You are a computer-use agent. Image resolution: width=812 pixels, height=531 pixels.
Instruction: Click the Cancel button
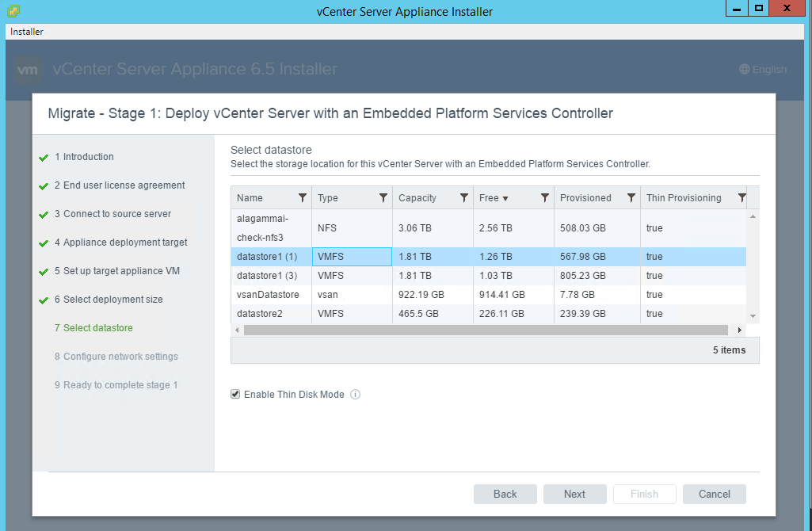714,495
